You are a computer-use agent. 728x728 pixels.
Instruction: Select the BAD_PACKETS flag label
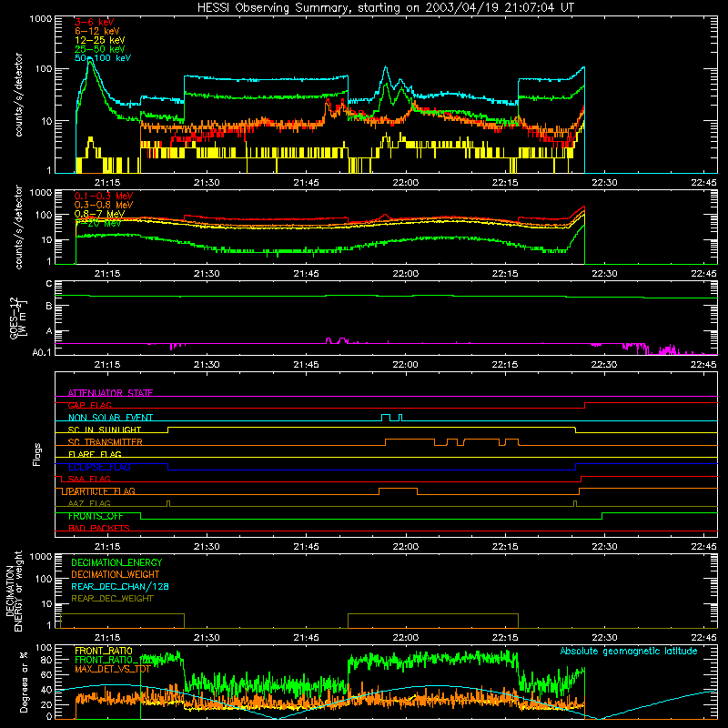tap(99, 528)
